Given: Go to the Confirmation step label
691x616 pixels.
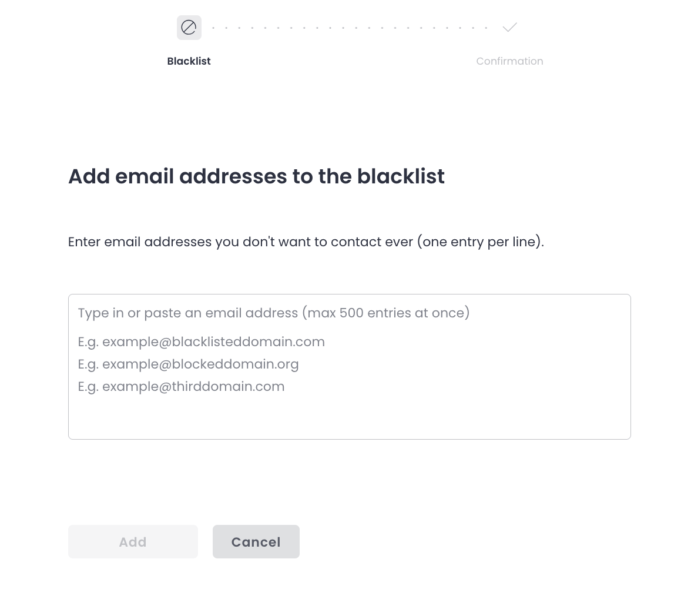Looking at the screenshot, I should [509, 61].
